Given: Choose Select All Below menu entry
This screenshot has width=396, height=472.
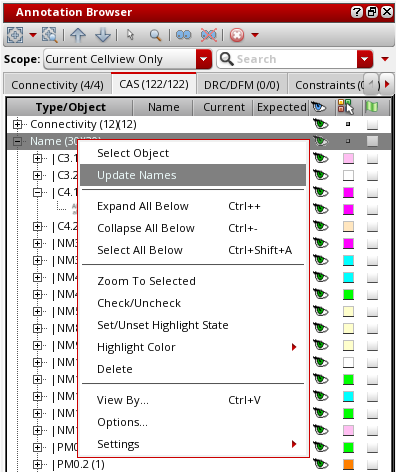Looking at the screenshot, I should click(193, 250).
